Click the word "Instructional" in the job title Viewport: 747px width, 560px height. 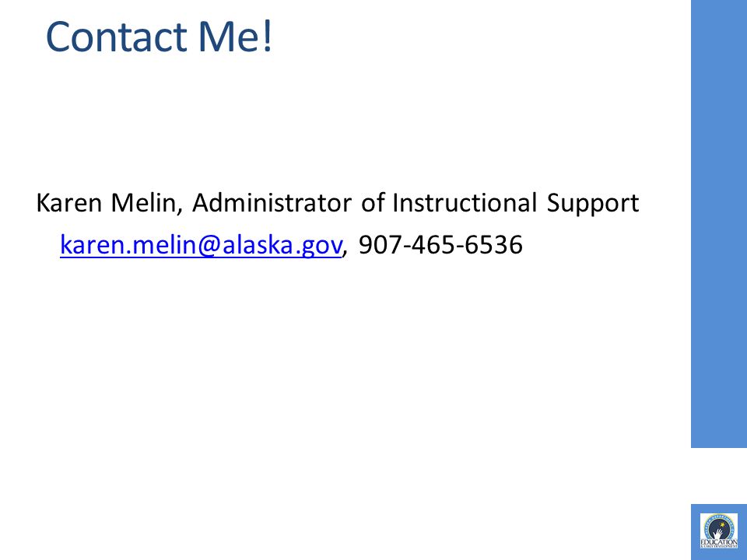pyautogui.click(x=465, y=203)
